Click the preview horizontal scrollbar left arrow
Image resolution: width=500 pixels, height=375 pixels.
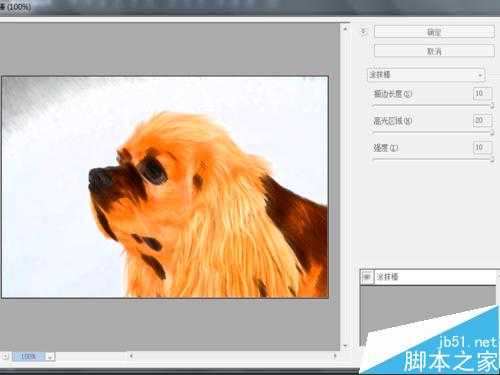coord(131,356)
